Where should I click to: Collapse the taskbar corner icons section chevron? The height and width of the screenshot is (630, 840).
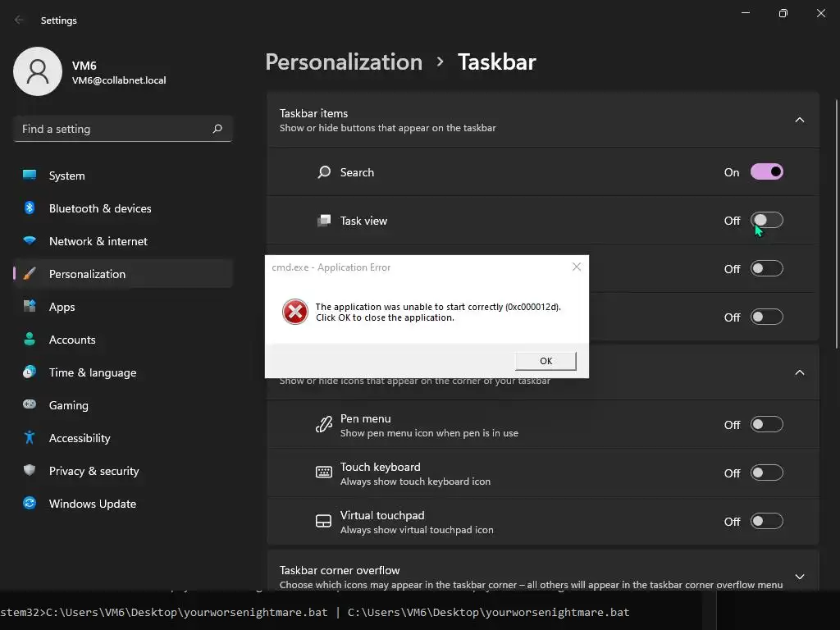coord(799,372)
